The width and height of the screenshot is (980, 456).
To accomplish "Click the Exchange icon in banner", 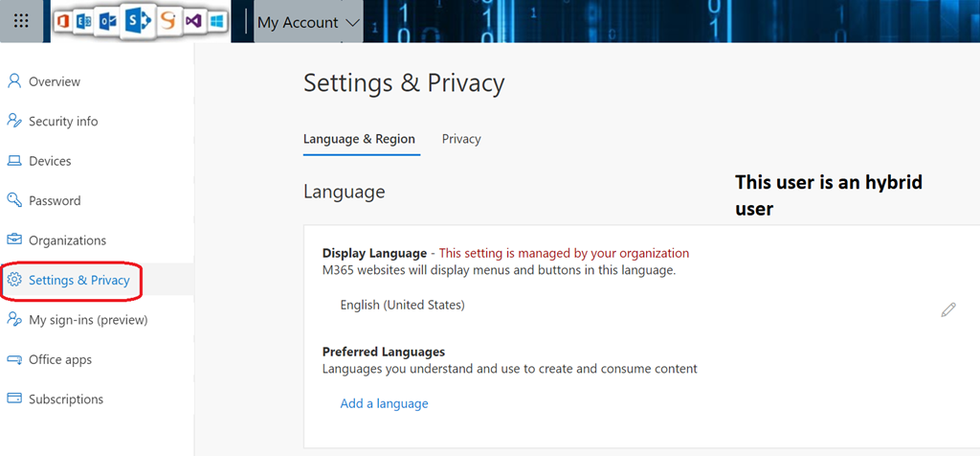I will [x=83, y=21].
